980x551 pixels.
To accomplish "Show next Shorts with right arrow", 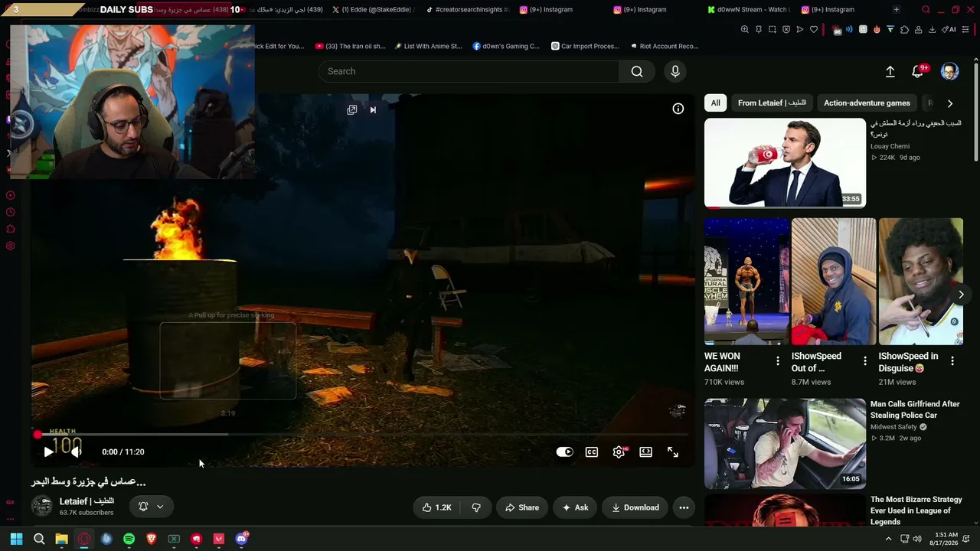I will coord(961,295).
